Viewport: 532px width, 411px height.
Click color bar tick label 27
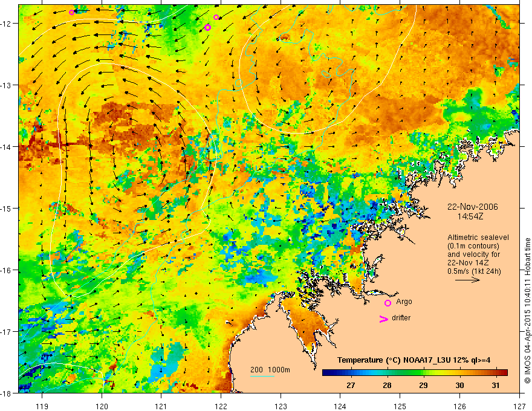pyautogui.click(x=351, y=386)
